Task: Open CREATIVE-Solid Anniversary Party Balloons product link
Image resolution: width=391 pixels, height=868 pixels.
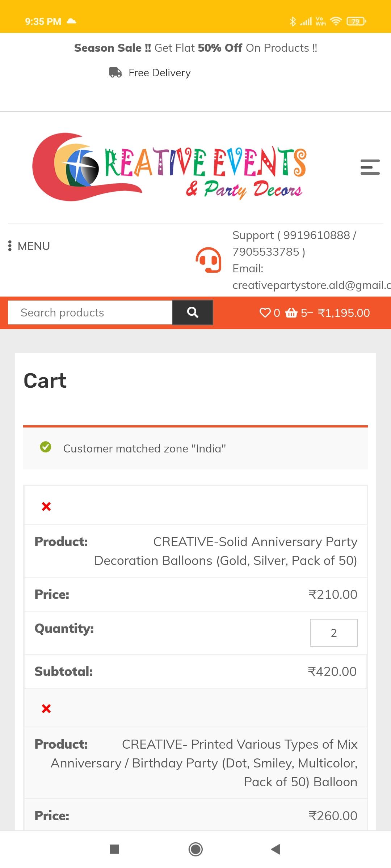Action: point(226,551)
